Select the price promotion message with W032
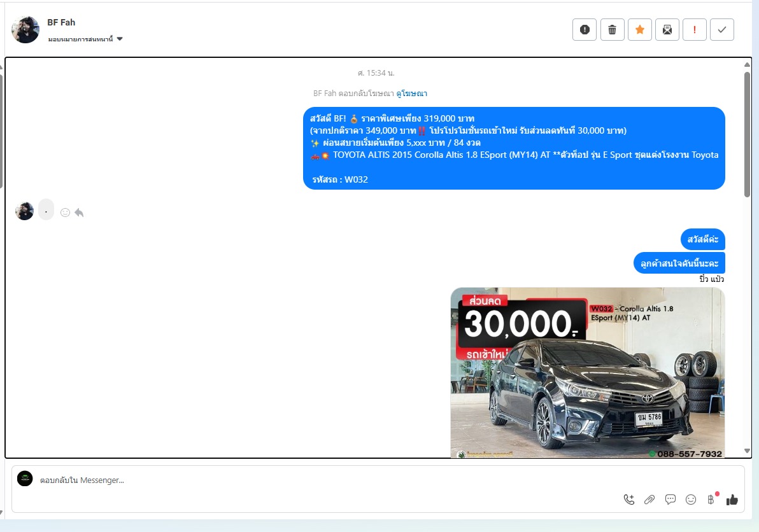The height and width of the screenshot is (532, 759). pos(514,148)
